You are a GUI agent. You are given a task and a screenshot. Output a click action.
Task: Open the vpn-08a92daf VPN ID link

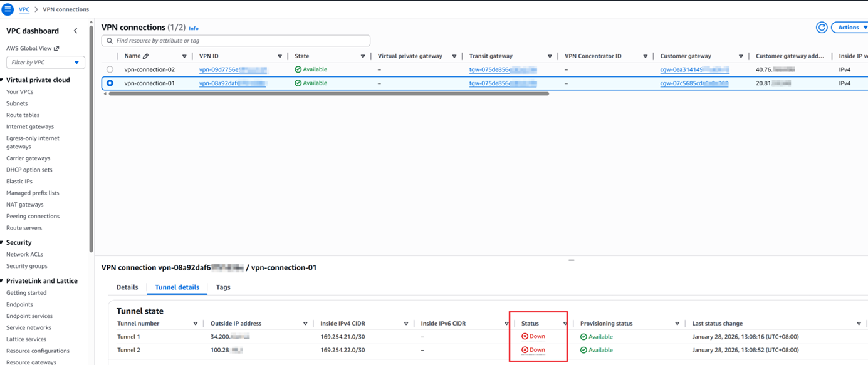(x=233, y=83)
